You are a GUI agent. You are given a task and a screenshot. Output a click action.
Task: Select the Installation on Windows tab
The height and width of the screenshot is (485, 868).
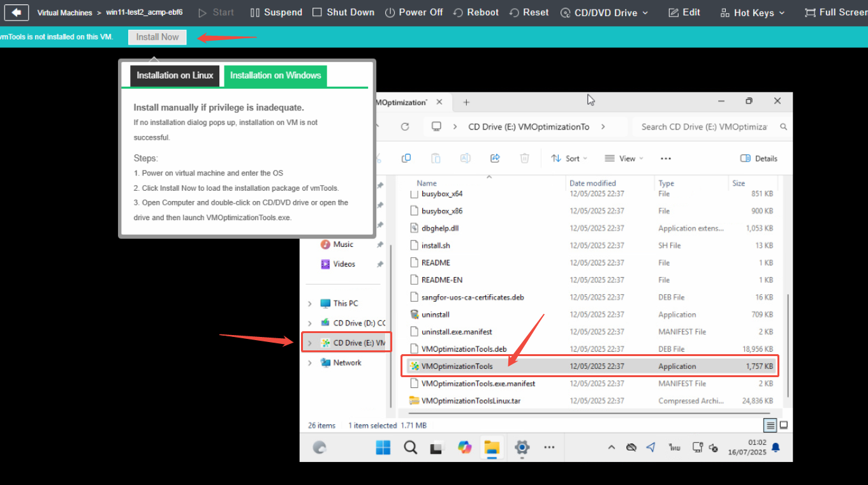click(275, 75)
